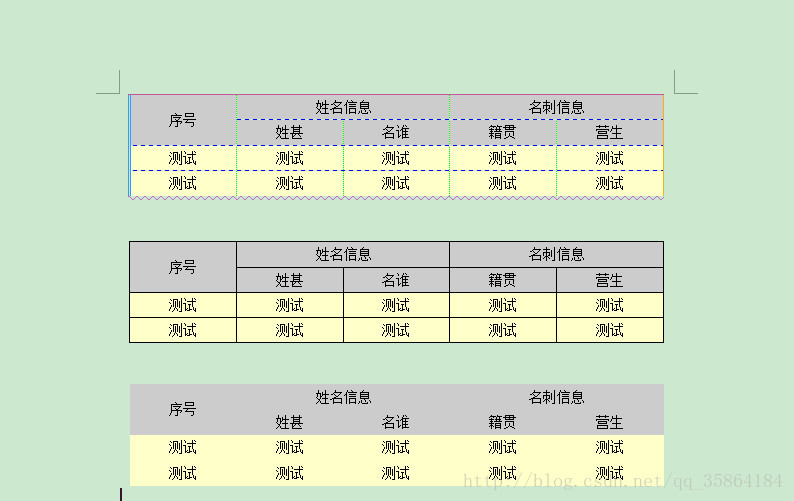Click first 测试 under 姓甚 in black-bordered table
The image size is (794, 501).
[290, 305]
